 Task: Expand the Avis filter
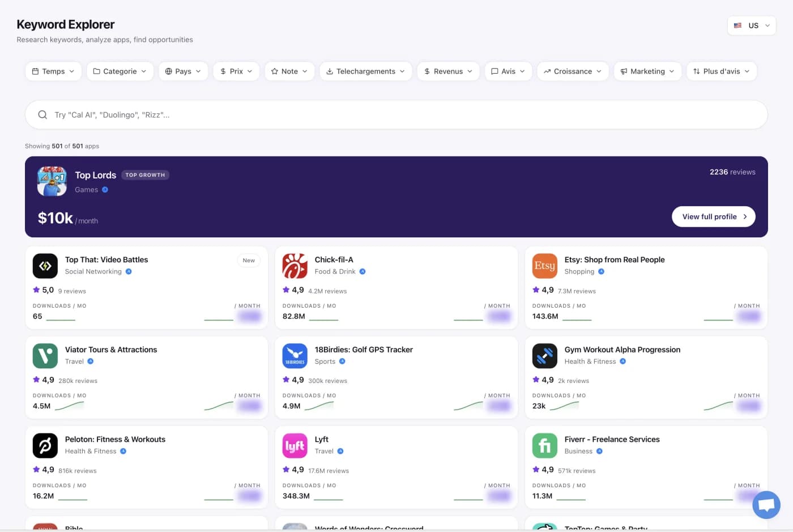coord(508,71)
